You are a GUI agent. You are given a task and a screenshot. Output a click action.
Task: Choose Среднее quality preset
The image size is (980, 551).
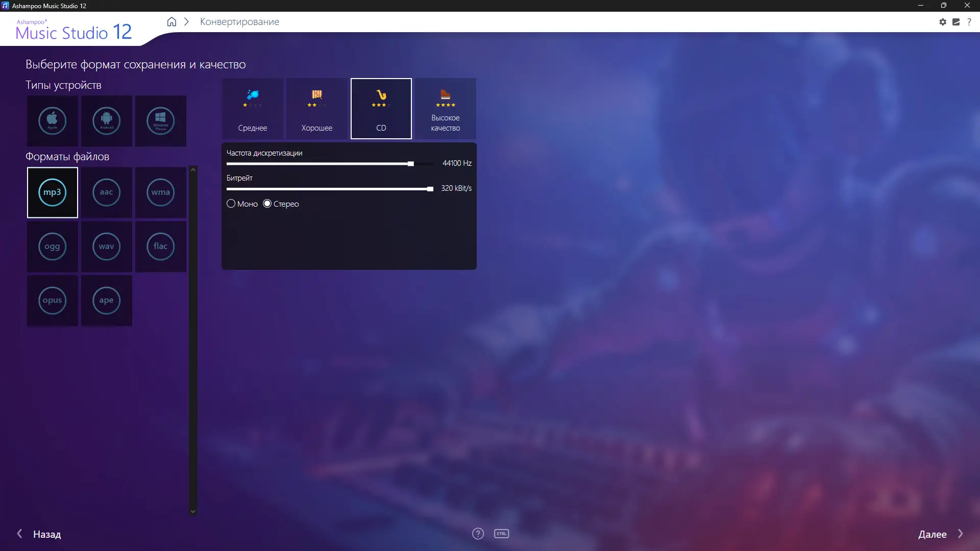(253, 109)
